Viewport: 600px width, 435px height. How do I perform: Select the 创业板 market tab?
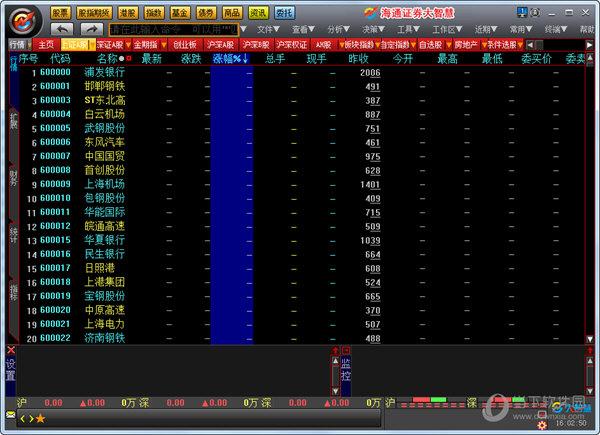click(185, 45)
